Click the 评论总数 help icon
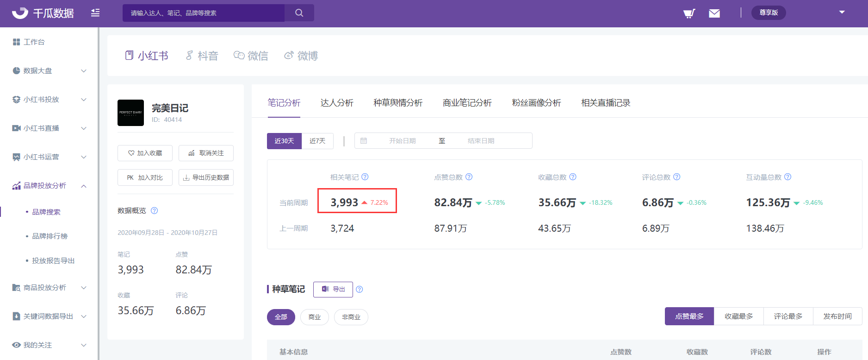Image resolution: width=868 pixels, height=360 pixels. coord(677,177)
